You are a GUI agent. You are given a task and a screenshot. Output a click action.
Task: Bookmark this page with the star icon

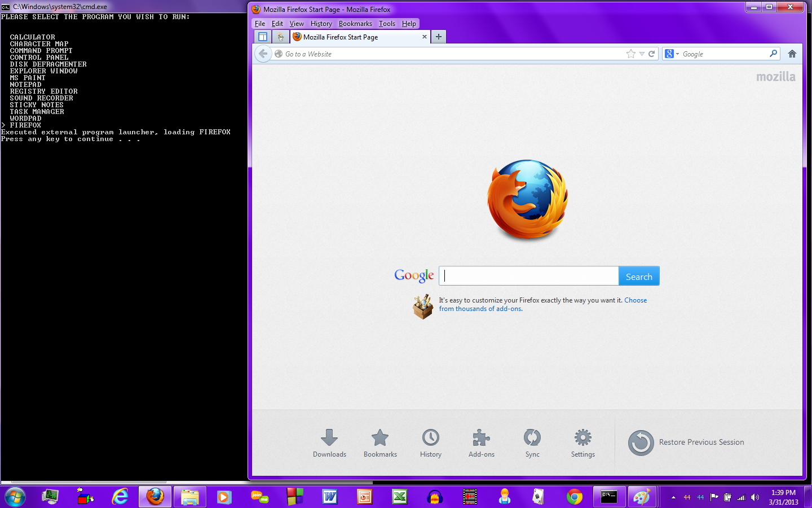(630, 54)
